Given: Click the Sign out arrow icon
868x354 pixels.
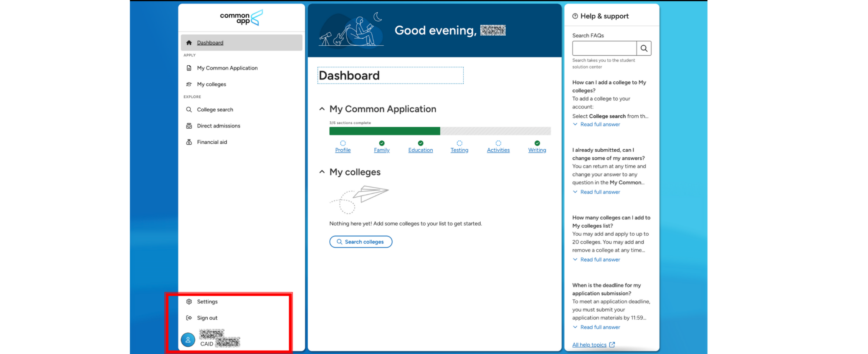Looking at the screenshot, I should coord(189,318).
